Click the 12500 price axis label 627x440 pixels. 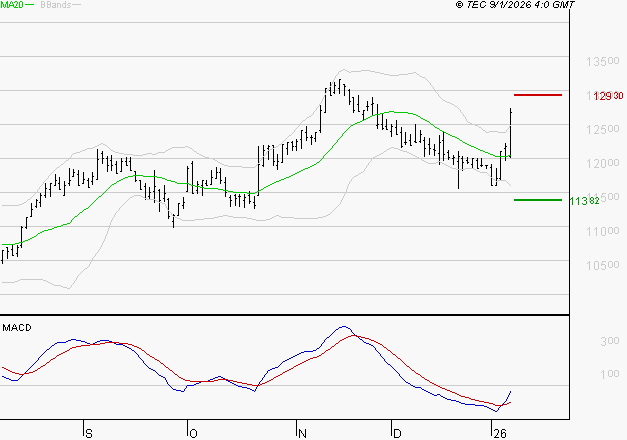point(603,129)
